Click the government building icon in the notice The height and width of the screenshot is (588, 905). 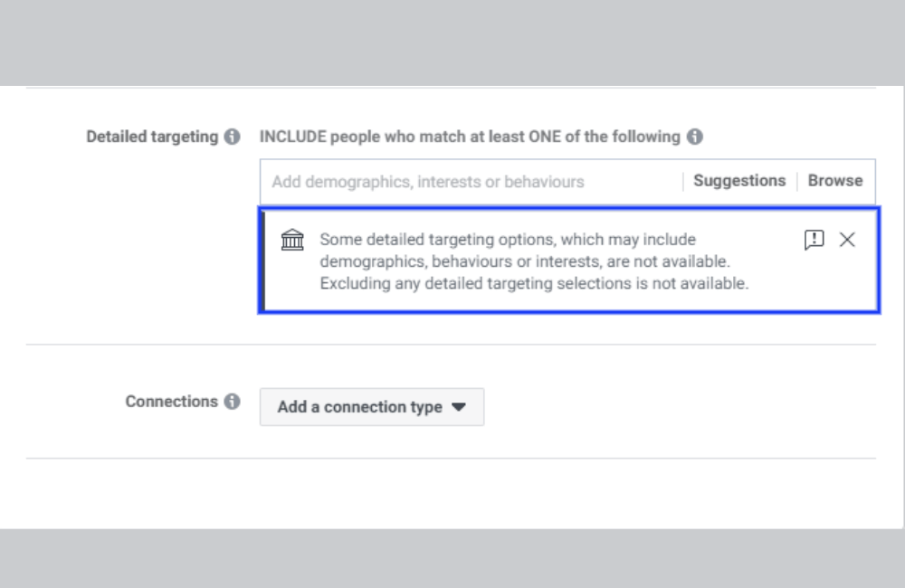(292, 240)
